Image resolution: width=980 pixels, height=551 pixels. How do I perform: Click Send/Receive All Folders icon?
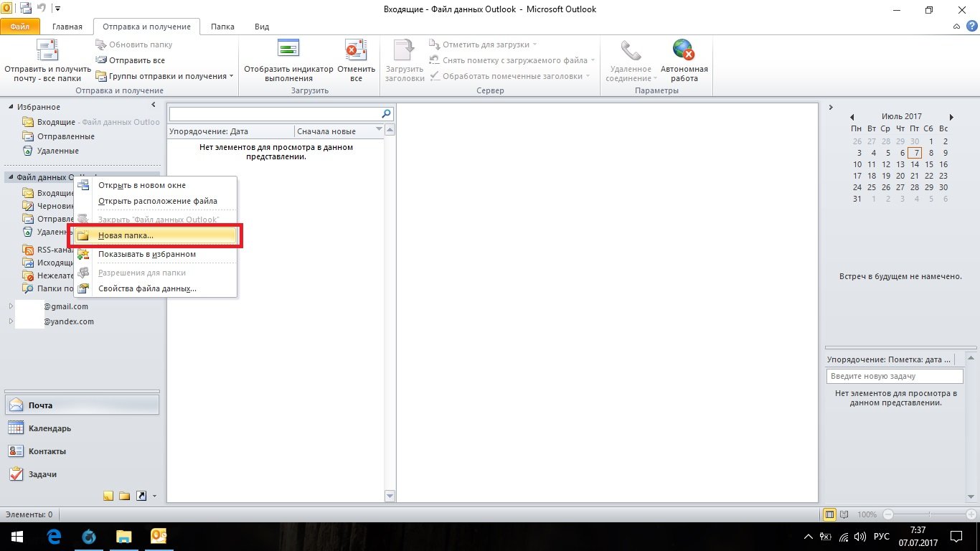point(47,50)
